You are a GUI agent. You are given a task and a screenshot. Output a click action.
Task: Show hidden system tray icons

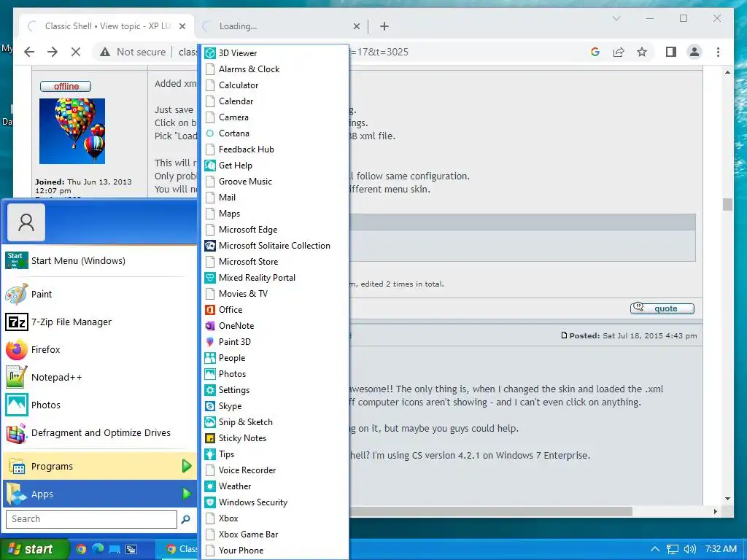click(655, 549)
